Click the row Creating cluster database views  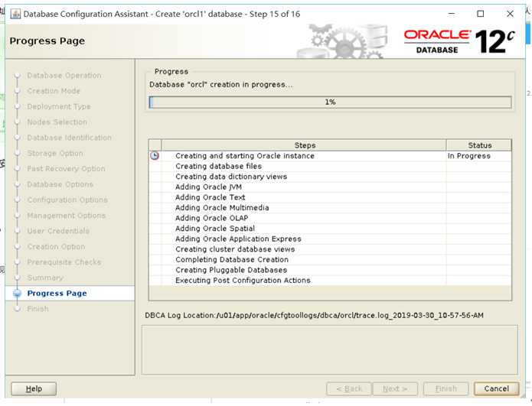[330, 249]
